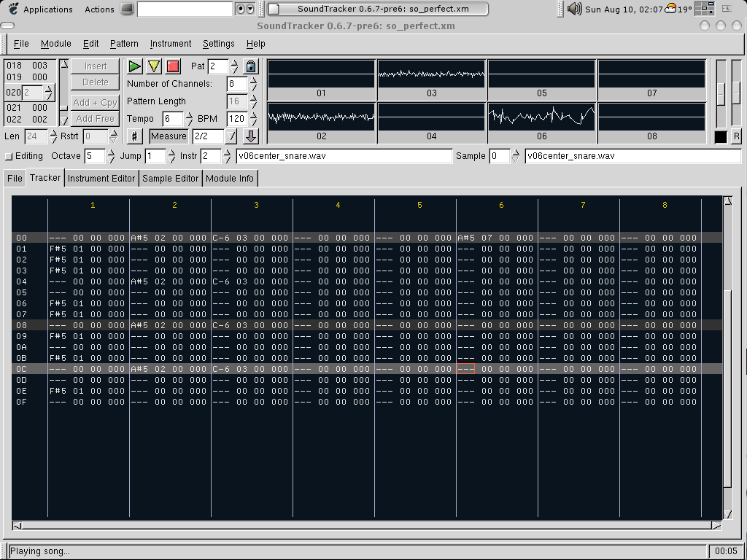This screenshot has width=747, height=560.
Task: Toggle channel 08 oscilloscope
Action: pos(651,122)
